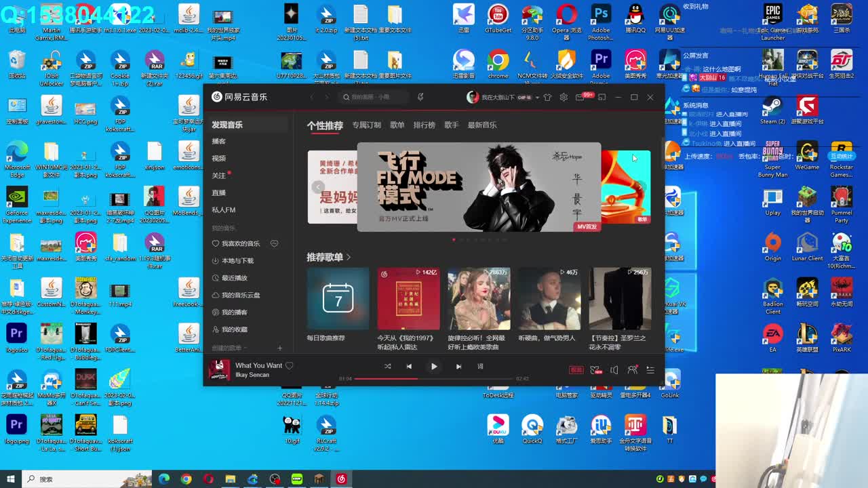Open the sound effects icon in player bar
Screen dimensions: 868x488
(x=595, y=370)
